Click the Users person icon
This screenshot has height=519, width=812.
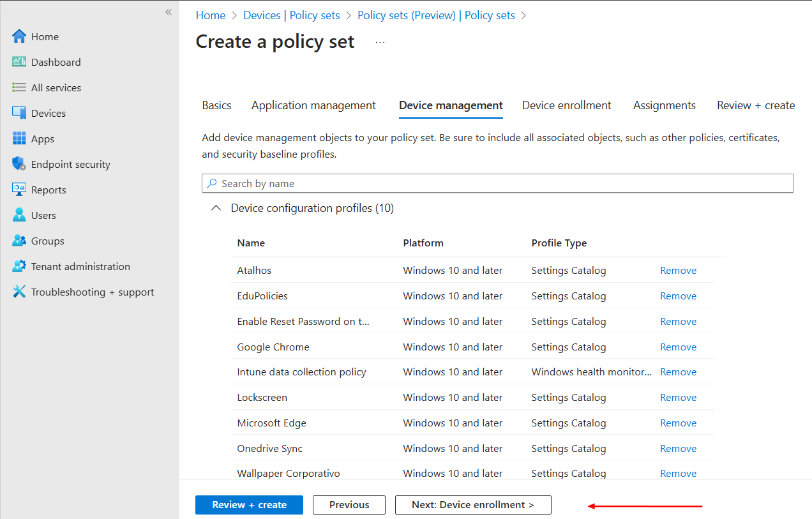(19, 215)
